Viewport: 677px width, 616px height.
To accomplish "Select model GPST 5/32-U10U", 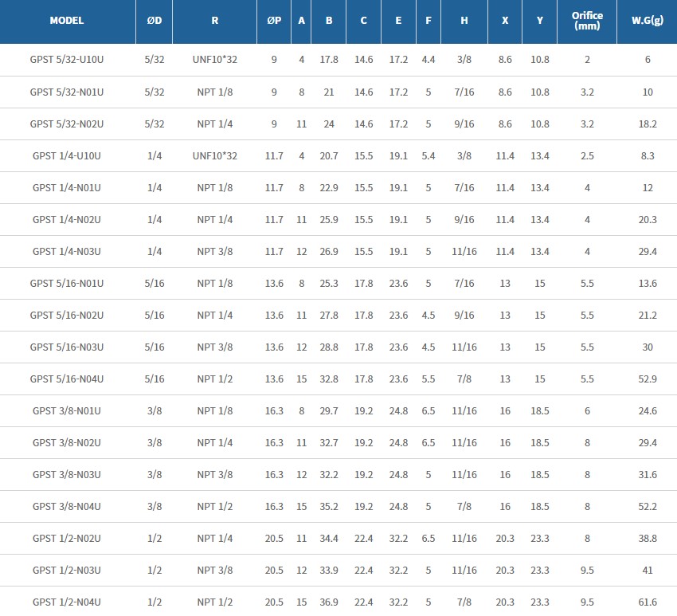I will coord(67,60).
